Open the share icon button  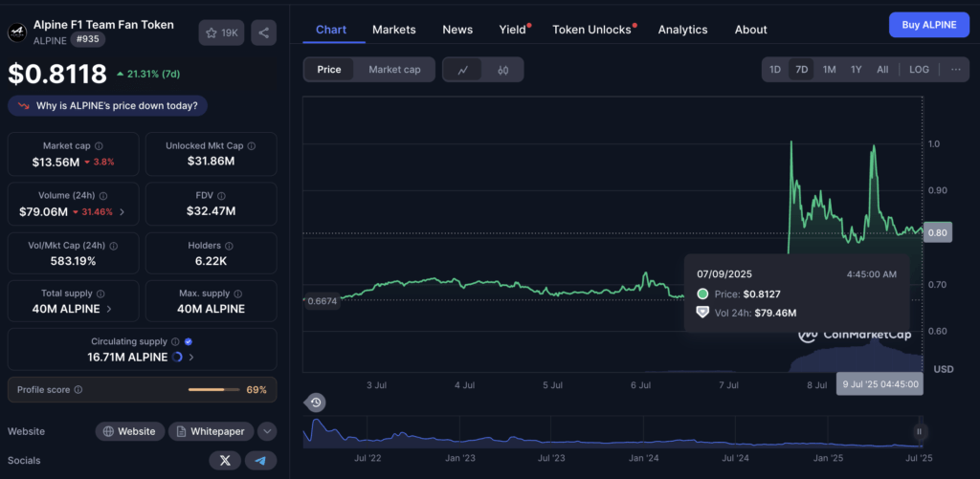(x=264, y=33)
